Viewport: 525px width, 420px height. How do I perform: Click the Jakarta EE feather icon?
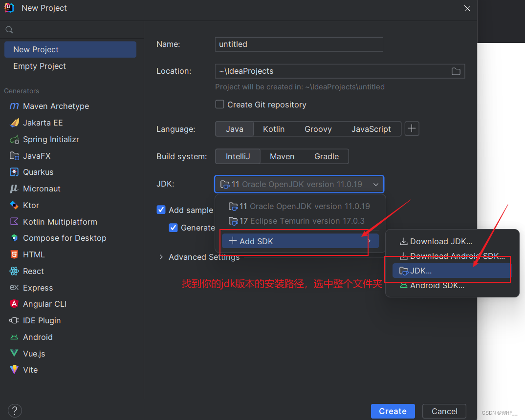point(14,123)
